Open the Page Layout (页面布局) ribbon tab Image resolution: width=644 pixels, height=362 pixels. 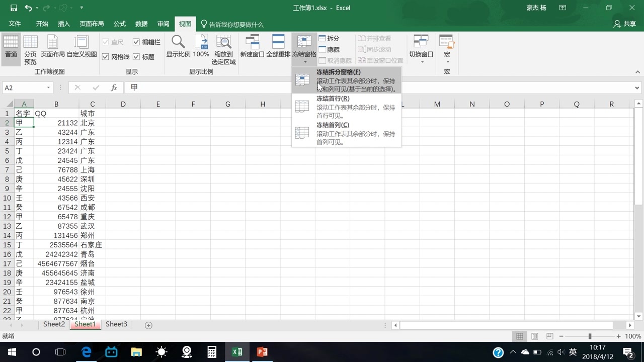tap(92, 24)
